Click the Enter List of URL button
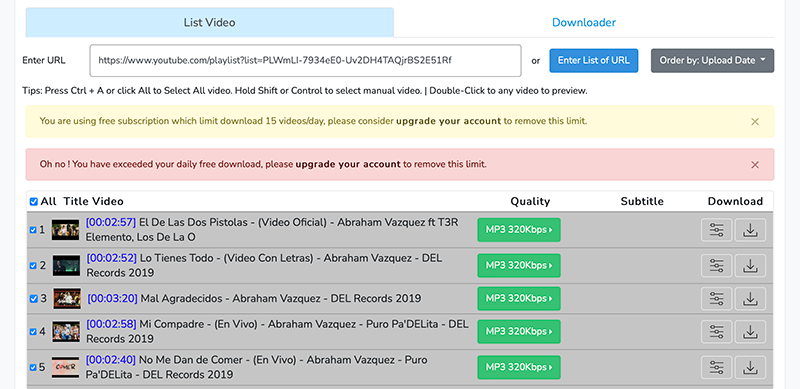This screenshot has height=389, width=800. pyautogui.click(x=593, y=61)
